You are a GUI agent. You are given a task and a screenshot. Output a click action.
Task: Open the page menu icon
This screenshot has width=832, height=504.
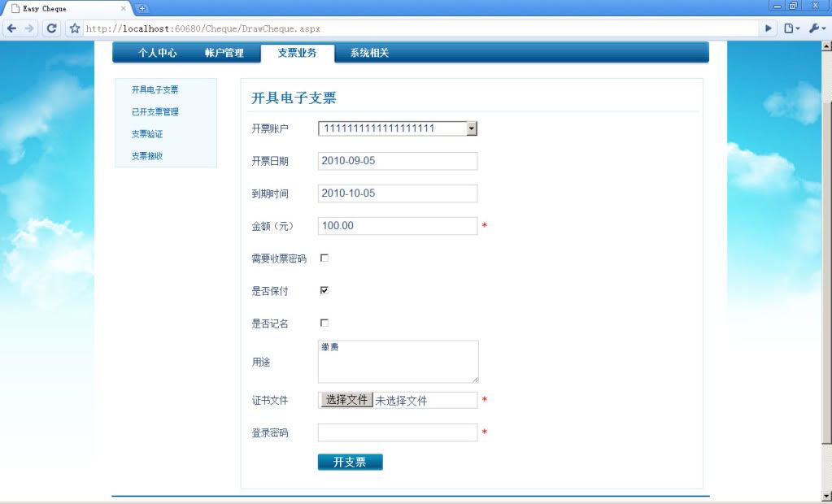click(791, 28)
